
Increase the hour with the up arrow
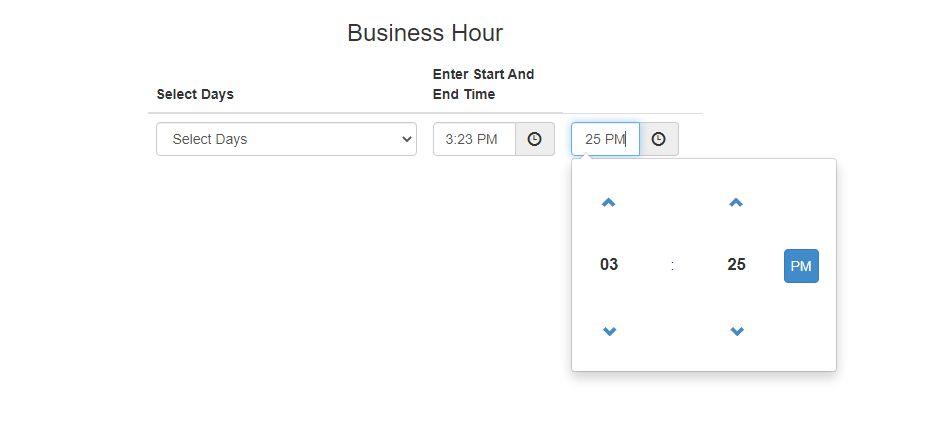click(x=608, y=202)
